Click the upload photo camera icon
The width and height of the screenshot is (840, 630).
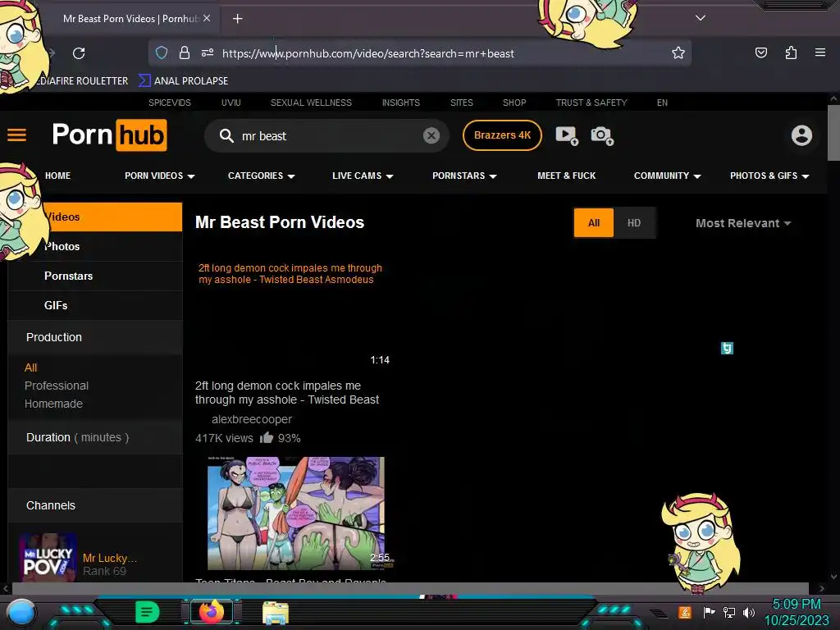(x=602, y=135)
